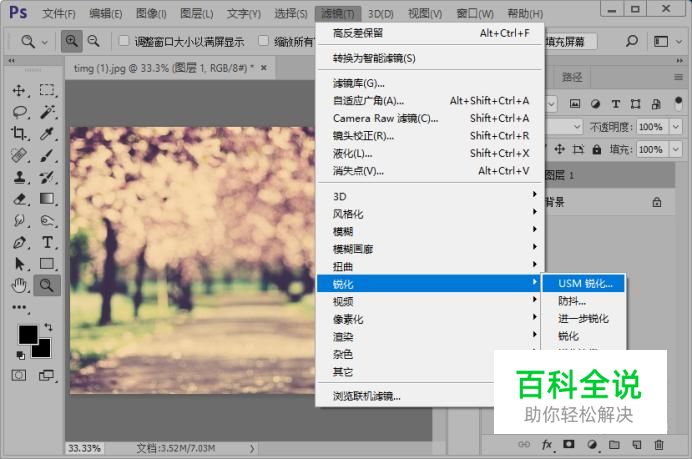Toggle the layer filtering on/off switch

point(678,103)
